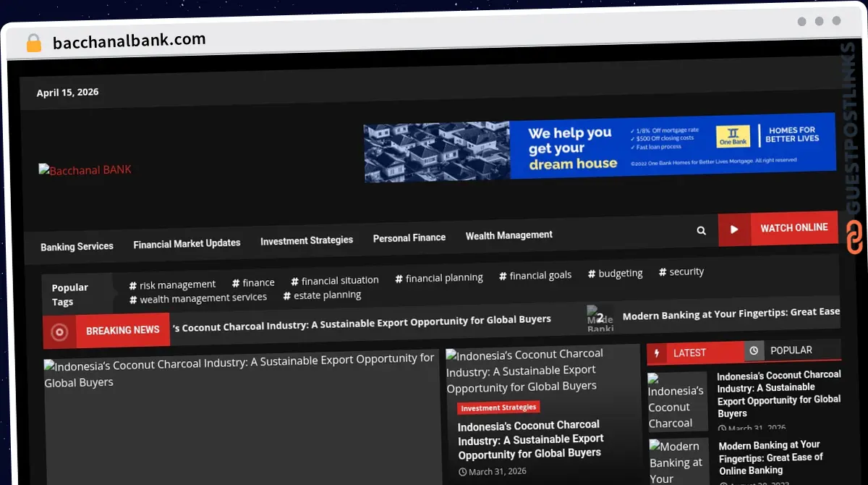Select the Personal Finance menu item
Image resolution: width=868 pixels, height=485 pixels.
click(409, 237)
